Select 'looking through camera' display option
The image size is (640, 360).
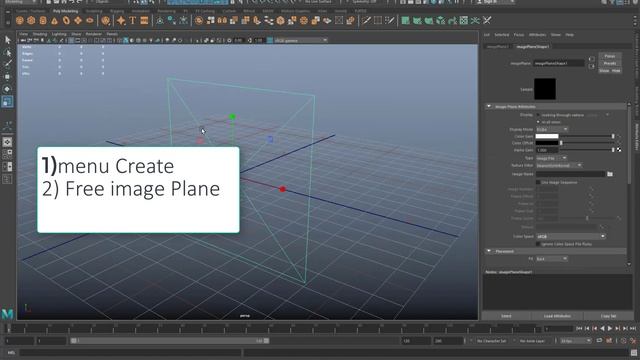click(538, 115)
